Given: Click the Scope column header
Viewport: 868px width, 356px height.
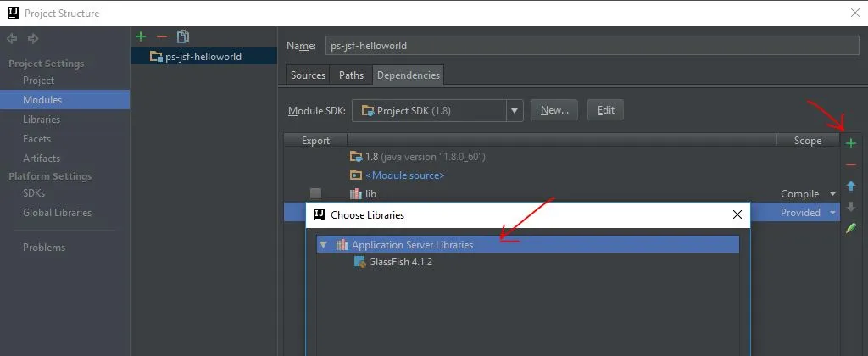Looking at the screenshot, I should coord(808,141).
